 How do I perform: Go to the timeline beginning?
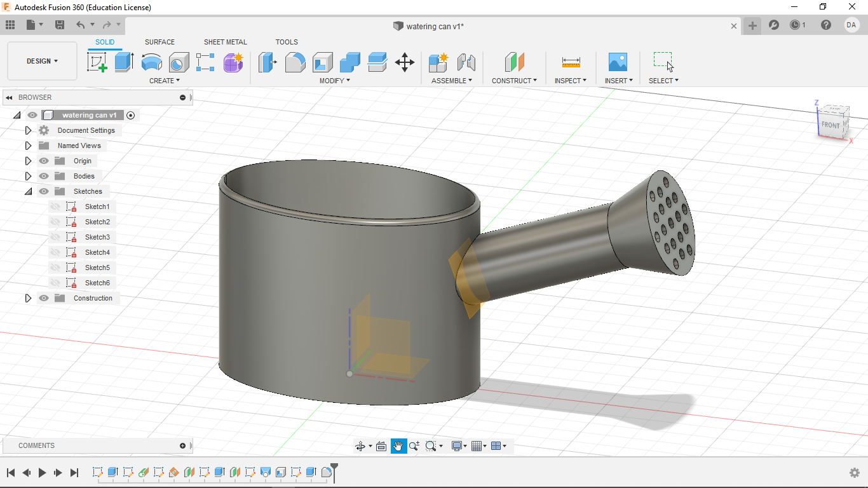click(x=11, y=473)
